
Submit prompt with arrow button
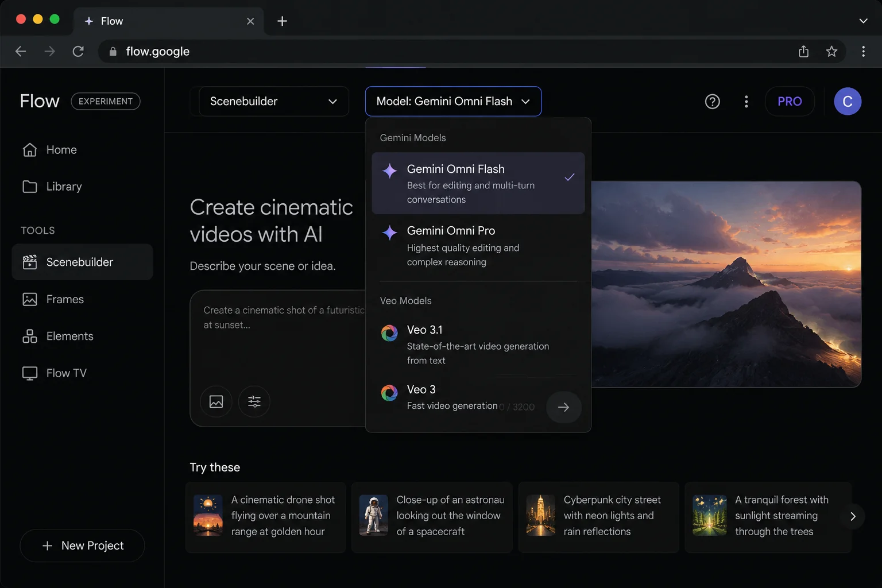(563, 407)
